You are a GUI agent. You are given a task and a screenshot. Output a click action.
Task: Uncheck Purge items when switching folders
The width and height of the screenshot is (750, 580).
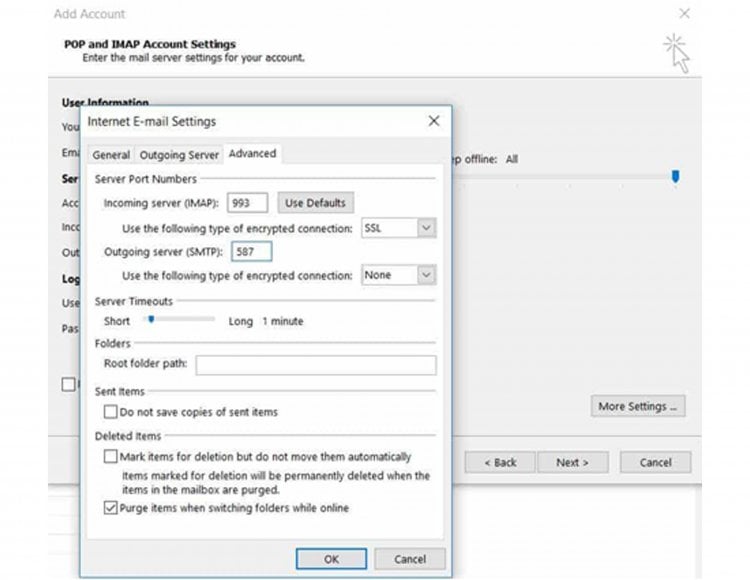(x=110, y=507)
